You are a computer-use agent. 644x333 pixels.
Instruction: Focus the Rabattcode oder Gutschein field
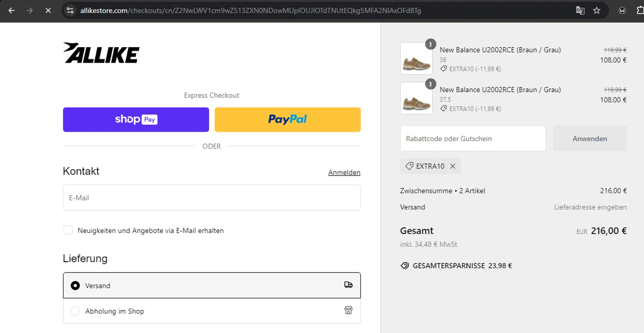pyautogui.click(x=473, y=138)
